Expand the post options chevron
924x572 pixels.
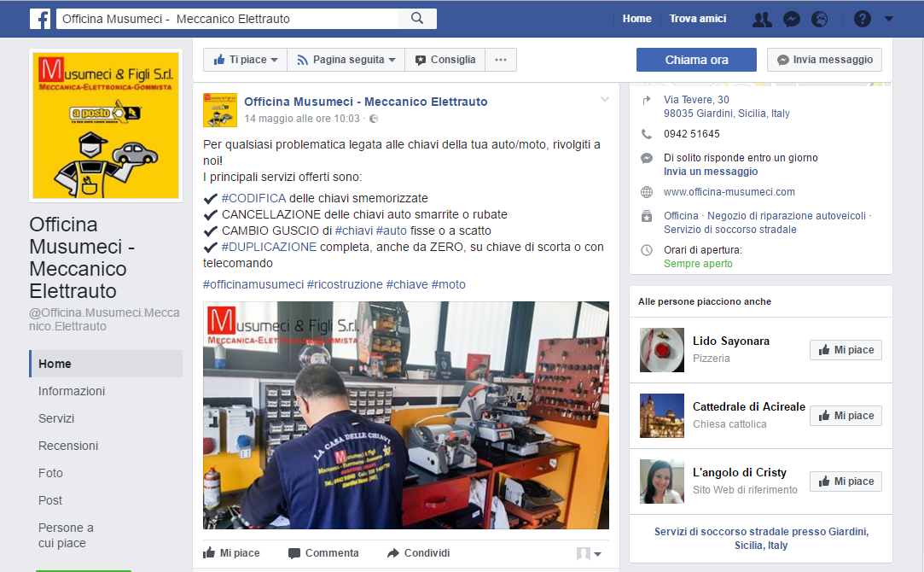point(605,99)
